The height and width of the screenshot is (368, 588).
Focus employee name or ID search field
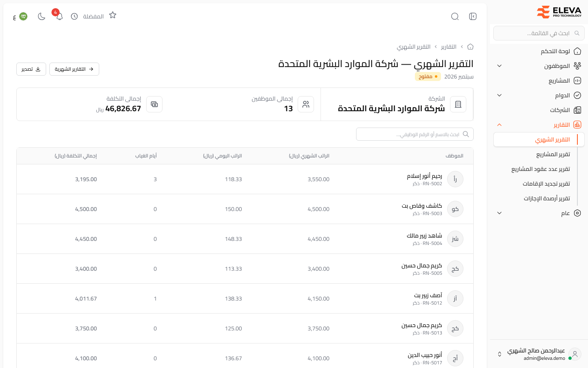tap(415, 134)
